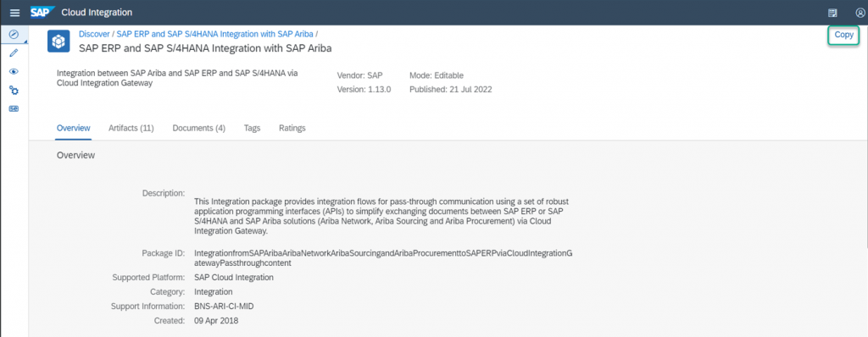
Task: Open the Monitor eye icon in sidebar
Action: tap(14, 71)
